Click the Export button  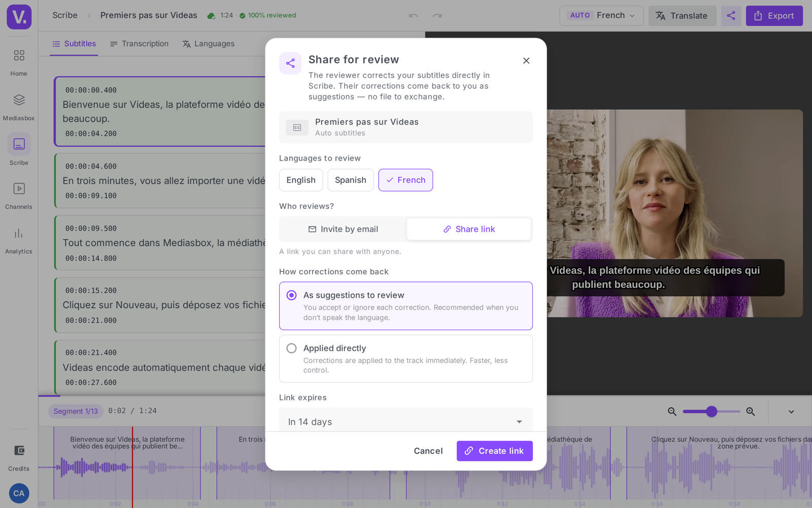tap(774, 16)
